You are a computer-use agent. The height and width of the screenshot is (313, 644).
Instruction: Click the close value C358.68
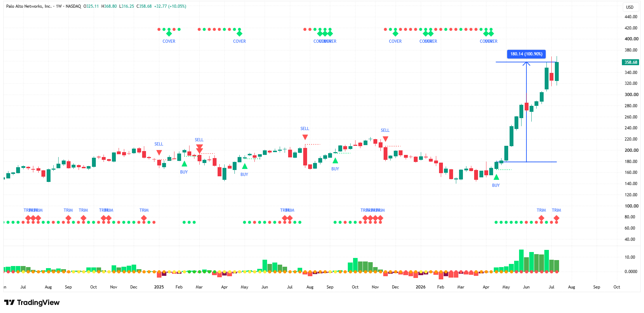(x=144, y=6)
